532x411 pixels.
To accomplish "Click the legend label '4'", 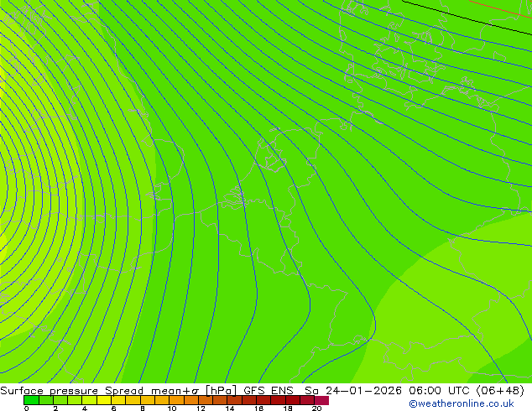I will (85, 408).
